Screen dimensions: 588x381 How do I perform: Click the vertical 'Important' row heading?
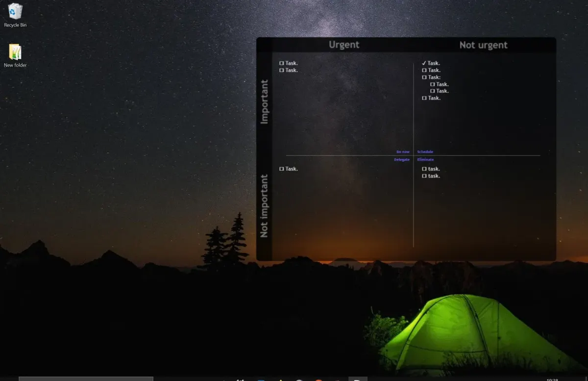pyautogui.click(x=265, y=102)
